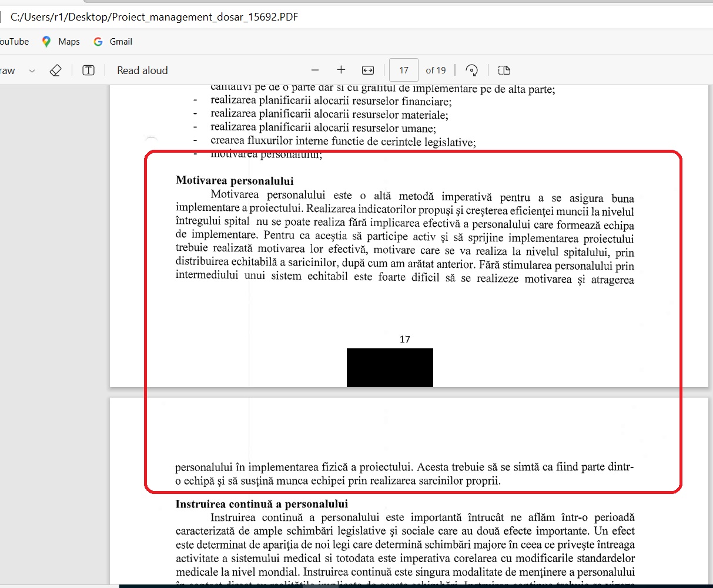
Task: Click the Google Maps pin icon
Action: coord(46,42)
